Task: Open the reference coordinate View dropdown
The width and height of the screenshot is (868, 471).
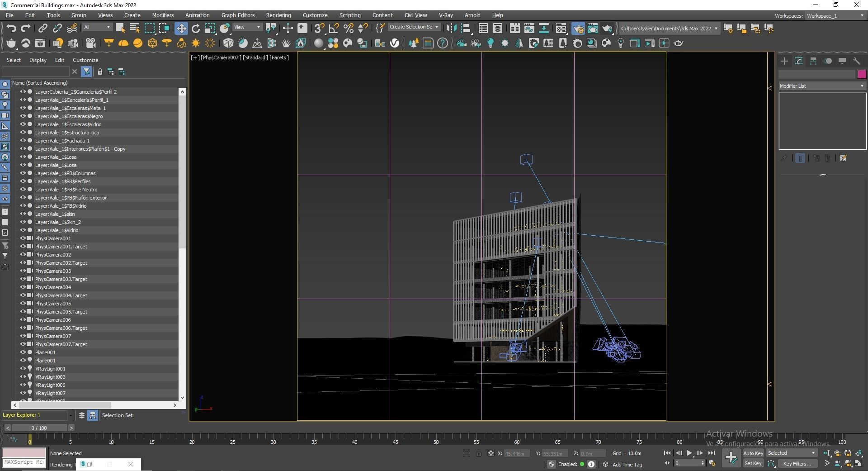Action: [x=247, y=27]
